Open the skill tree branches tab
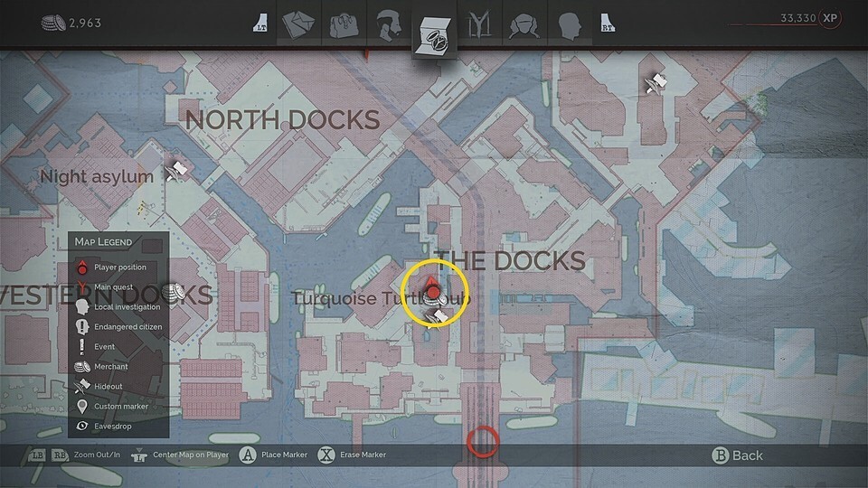This screenshot has width=868, height=488. 479,24
